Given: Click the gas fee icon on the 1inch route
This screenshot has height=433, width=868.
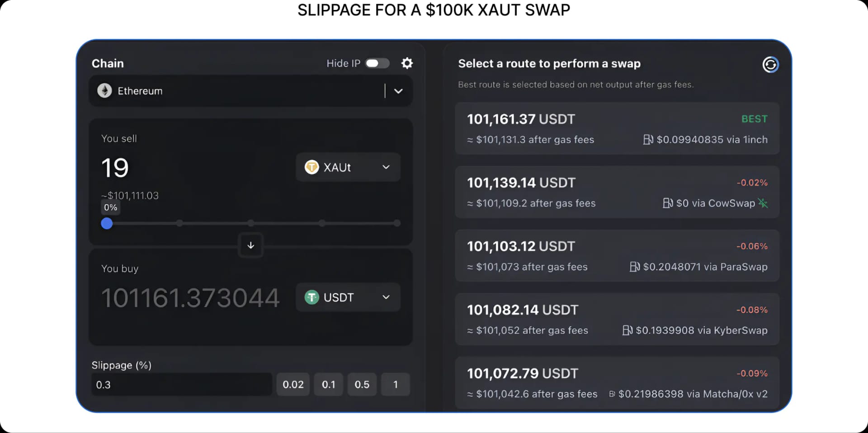Looking at the screenshot, I should tap(647, 139).
